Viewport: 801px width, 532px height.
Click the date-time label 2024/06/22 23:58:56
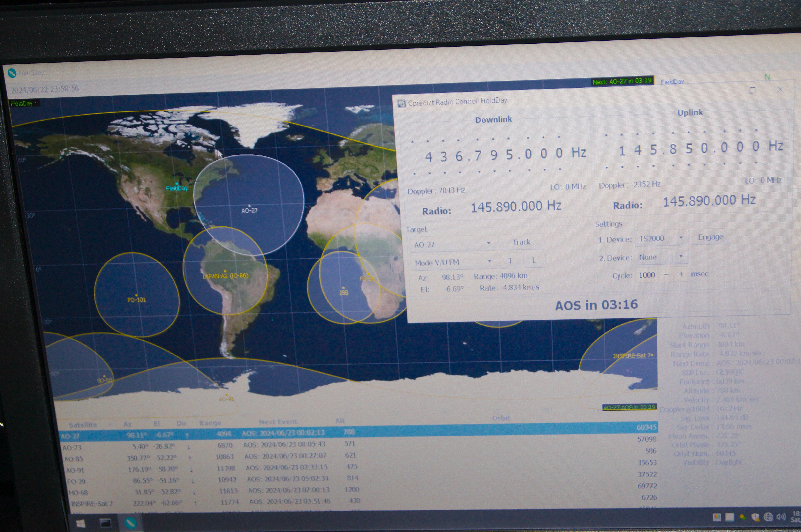(x=45, y=89)
